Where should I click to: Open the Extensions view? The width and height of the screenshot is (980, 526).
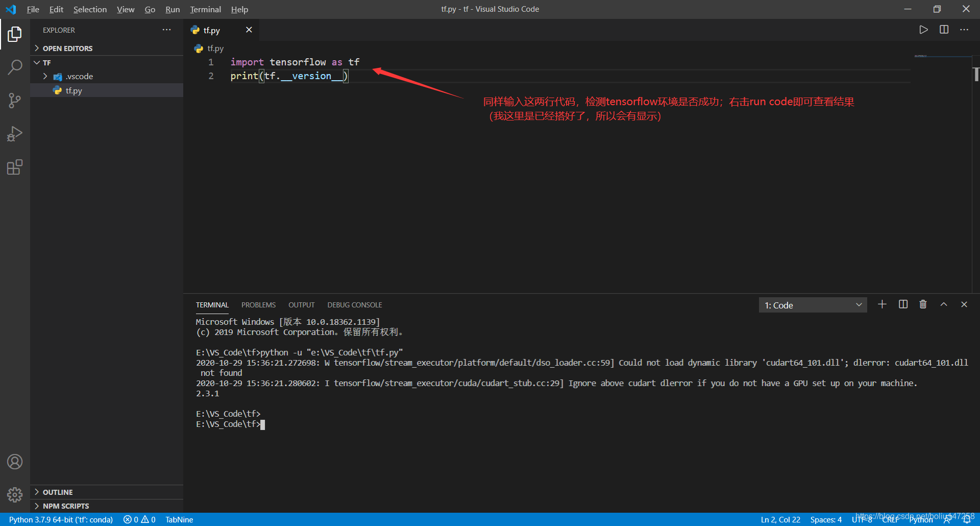click(x=15, y=167)
